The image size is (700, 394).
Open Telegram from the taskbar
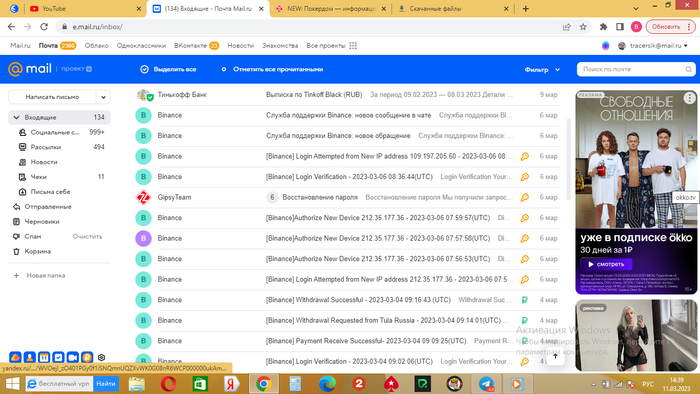coord(486,384)
